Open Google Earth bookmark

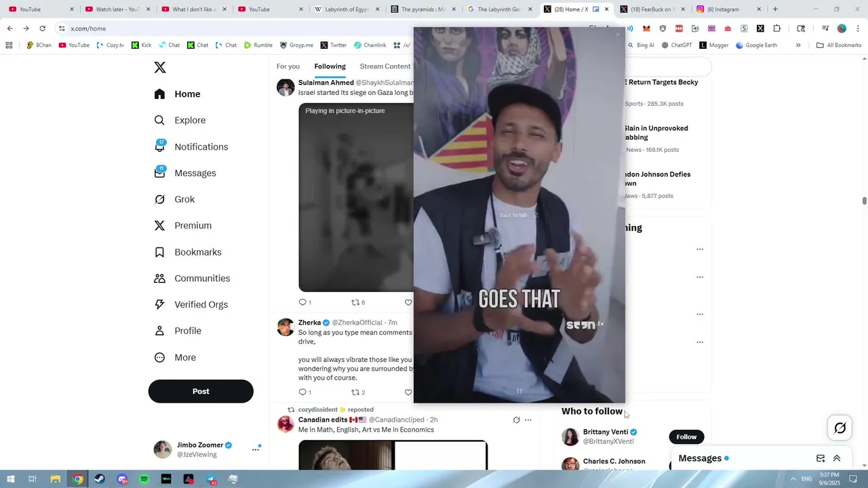756,45
